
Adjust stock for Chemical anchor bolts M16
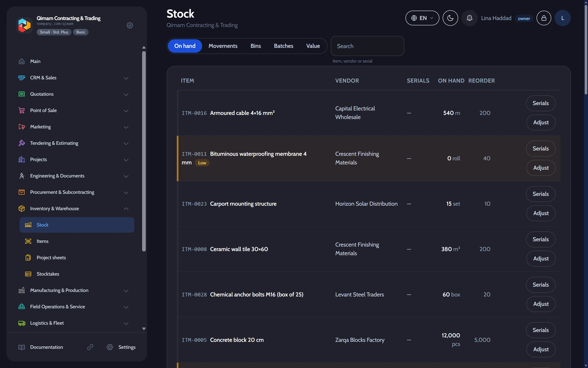pyautogui.click(x=541, y=304)
